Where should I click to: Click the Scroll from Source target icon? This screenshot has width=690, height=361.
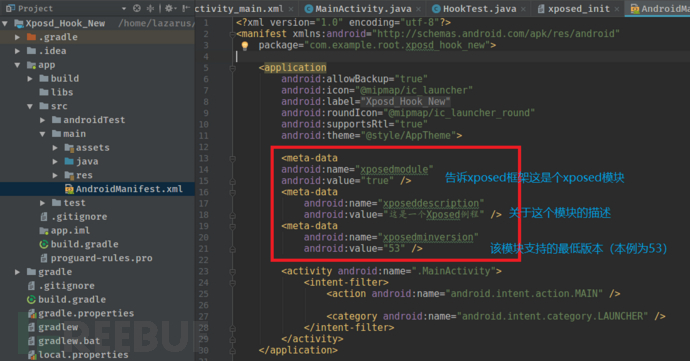[137, 8]
